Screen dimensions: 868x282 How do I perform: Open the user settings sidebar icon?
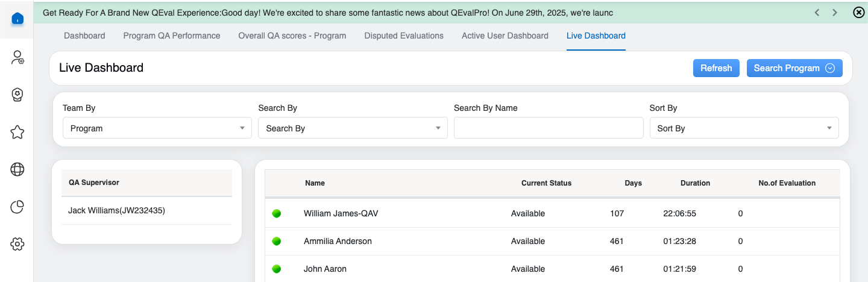pyautogui.click(x=17, y=58)
